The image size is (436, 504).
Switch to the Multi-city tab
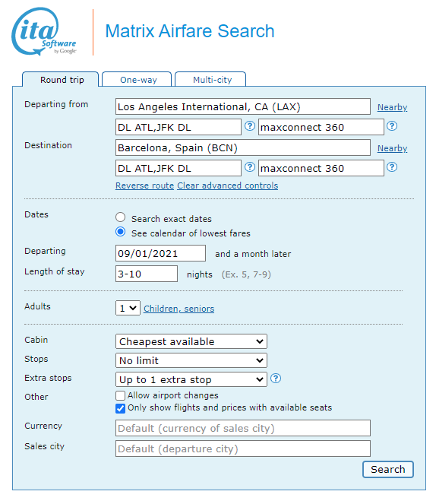[212, 79]
